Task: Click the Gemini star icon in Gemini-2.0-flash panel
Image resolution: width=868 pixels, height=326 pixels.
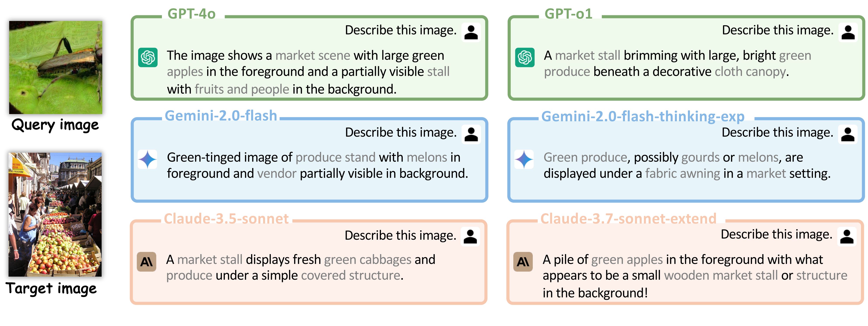Action: [x=148, y=159]
